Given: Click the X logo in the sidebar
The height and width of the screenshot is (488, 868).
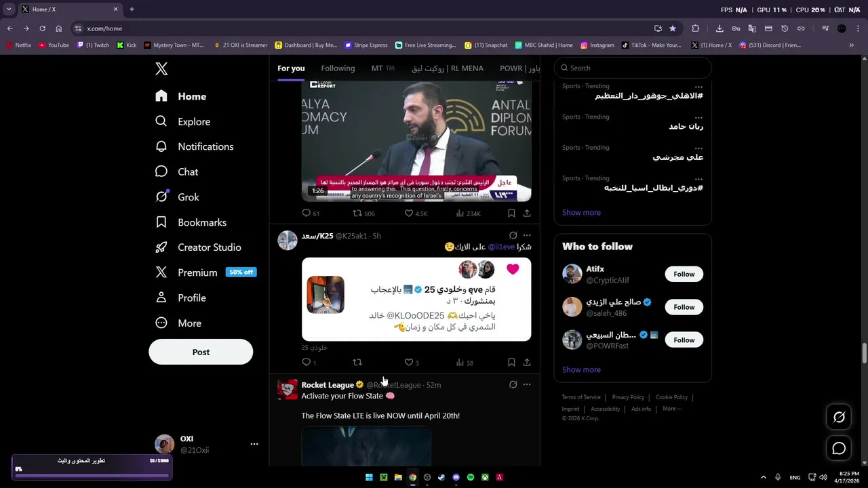Looking at the screenshot, I should (161, 68).
